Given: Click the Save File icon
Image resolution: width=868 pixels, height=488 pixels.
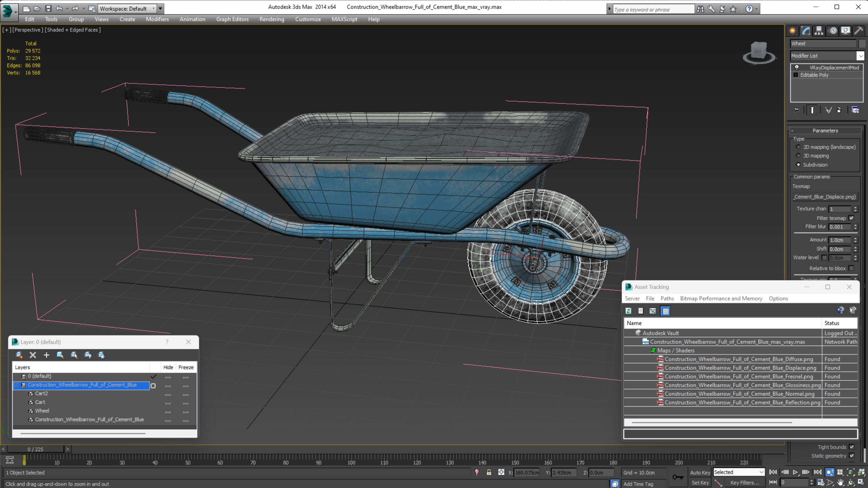Looking at the screenshot, I should (48, 9).
